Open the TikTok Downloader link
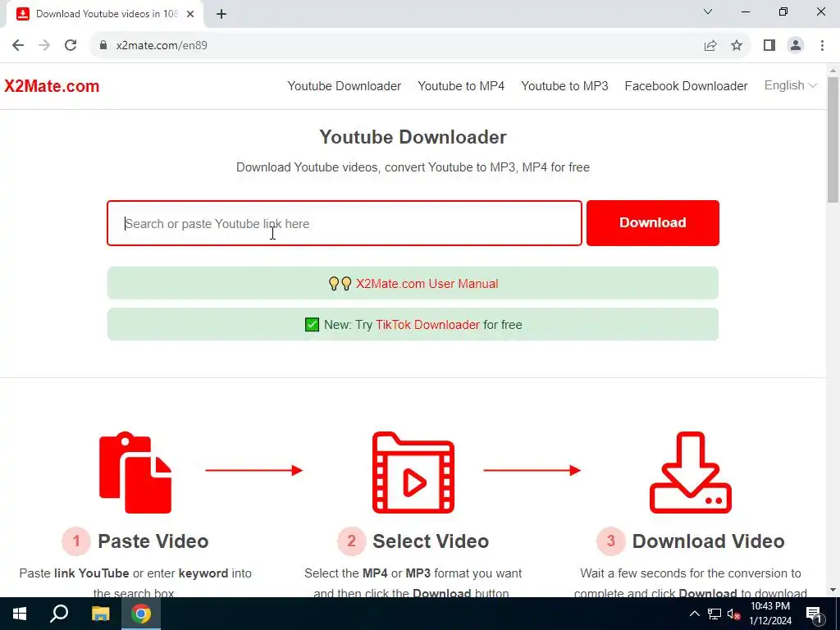Screen dimensions: 840x630 427,325
